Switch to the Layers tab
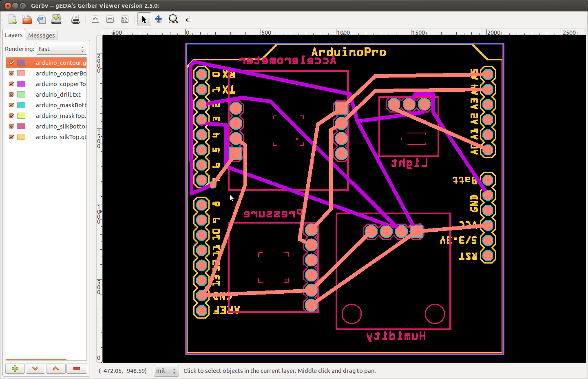 coord(13,35)
